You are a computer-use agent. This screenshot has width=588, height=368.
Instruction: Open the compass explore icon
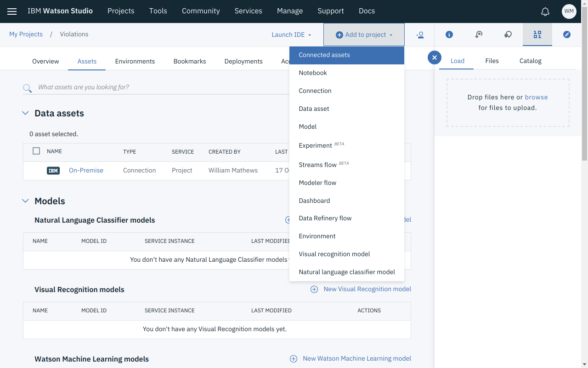click(567, 34)
